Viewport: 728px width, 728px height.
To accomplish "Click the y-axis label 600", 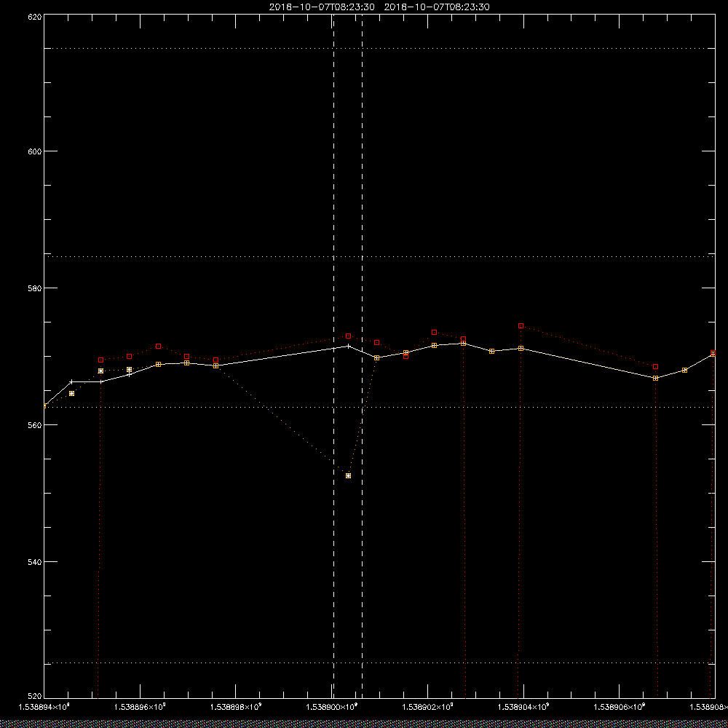I will (x=36, y=151).
